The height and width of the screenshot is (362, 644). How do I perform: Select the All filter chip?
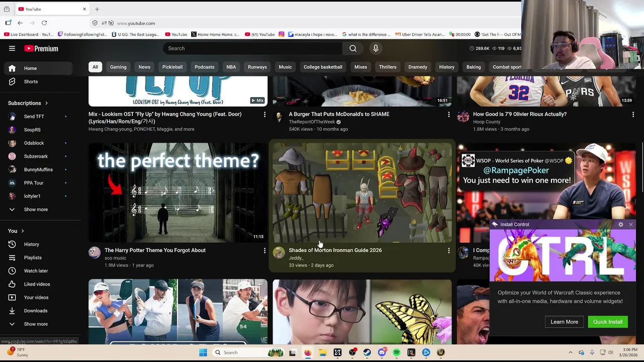(x=95, y=67)
